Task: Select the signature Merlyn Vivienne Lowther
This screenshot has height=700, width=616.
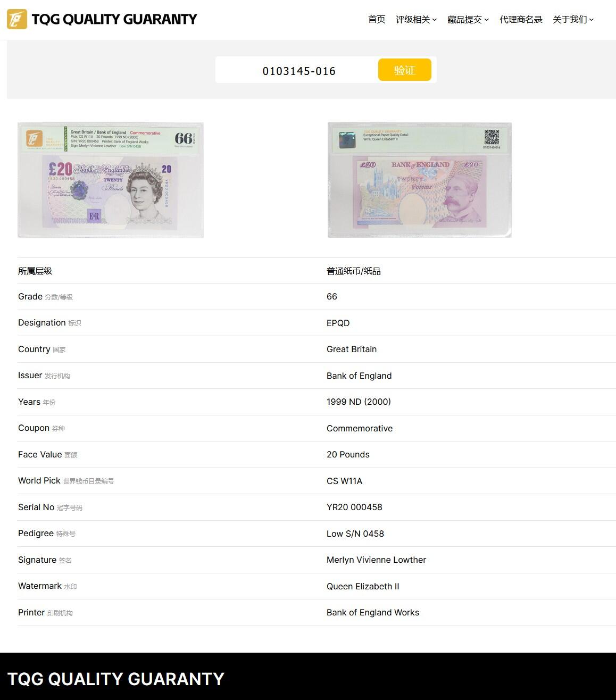Action: [x=377, y=560]
